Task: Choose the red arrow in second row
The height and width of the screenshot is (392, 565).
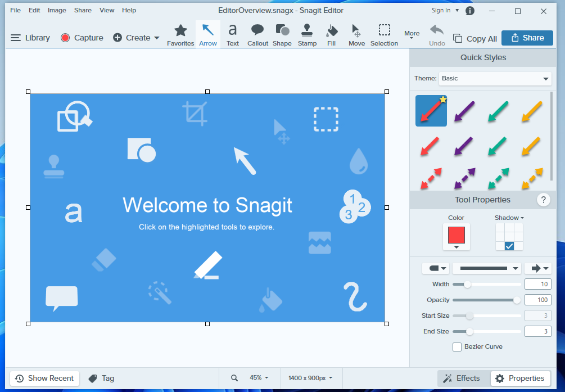Action: 430,146
